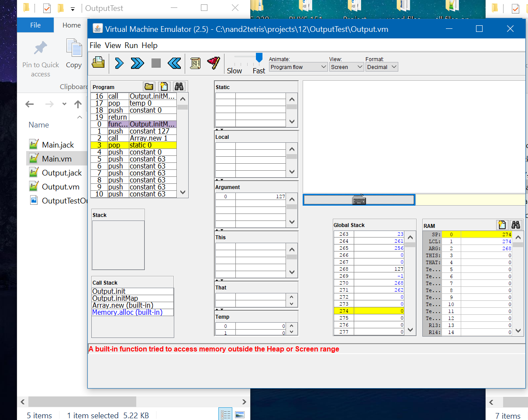528x420 pixels.
Task: Open the script scroll icon
Action: (x=195, y=63)
